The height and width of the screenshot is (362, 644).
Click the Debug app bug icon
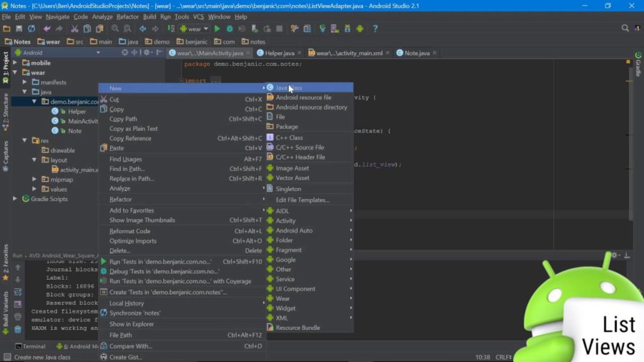click(230, 29)
